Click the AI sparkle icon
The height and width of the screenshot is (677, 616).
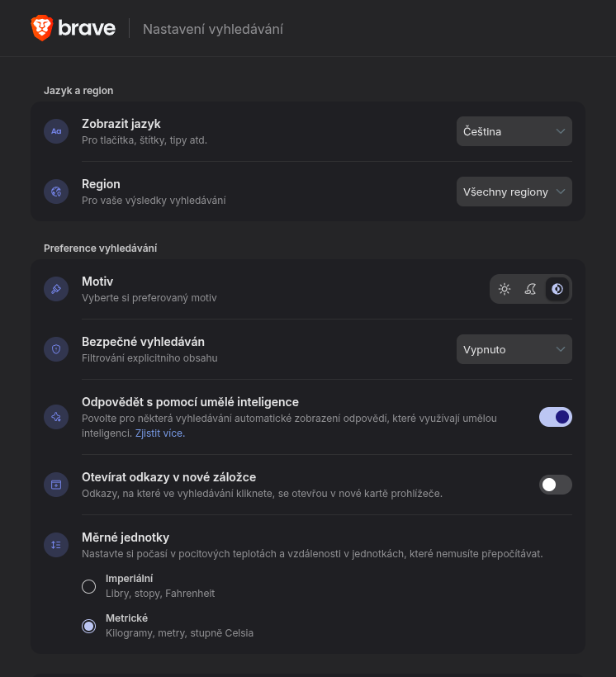point(56,417)
